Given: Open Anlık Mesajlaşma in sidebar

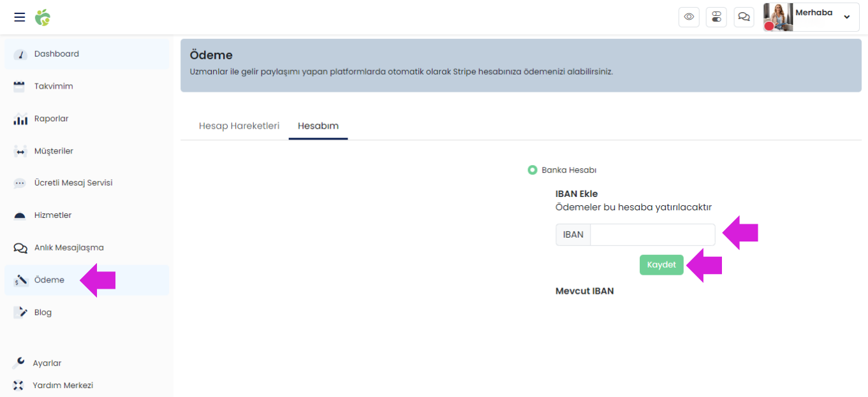Looking at the screenshot, I should pyautogui.click(x=69, y=248).
